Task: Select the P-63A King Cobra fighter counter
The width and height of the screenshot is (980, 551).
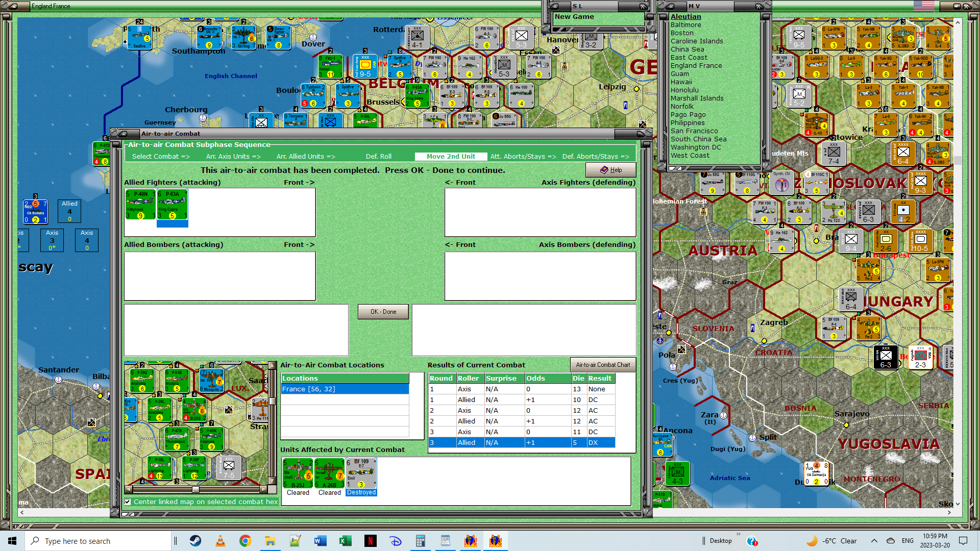Action: pyautogui.click(x=172, y=205)
